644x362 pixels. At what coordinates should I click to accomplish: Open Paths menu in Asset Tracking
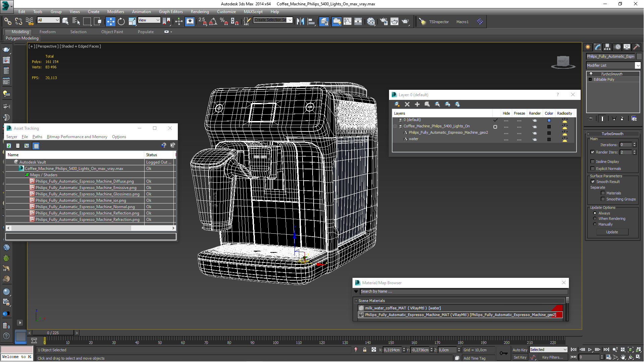tap(37, 137)
